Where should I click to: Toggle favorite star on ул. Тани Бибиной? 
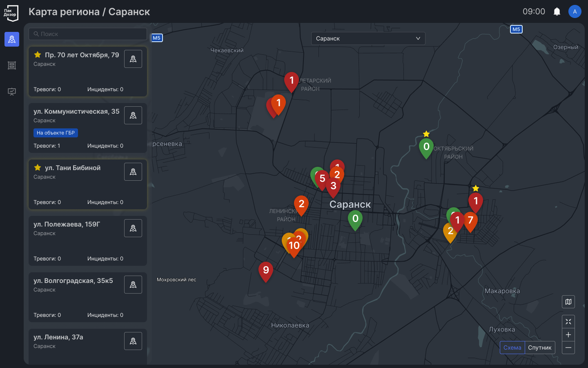click(38, 168)
